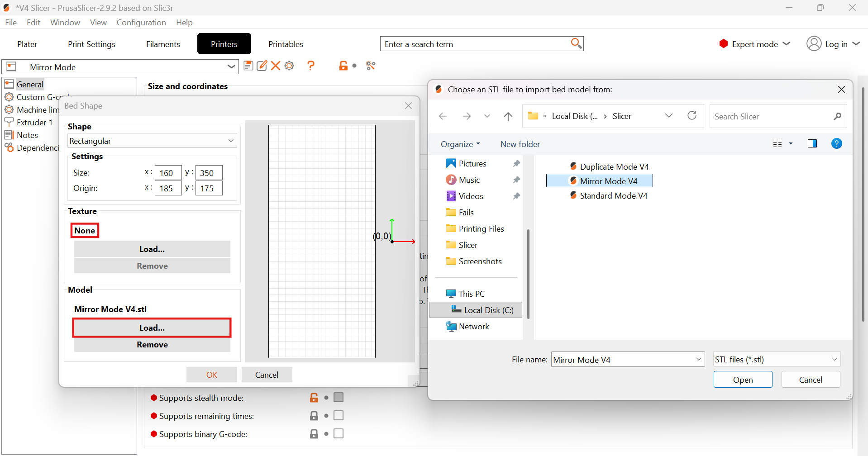Click the Origin y value field
The width and height of the screenshot is (868, 456).
coord(209,188)
